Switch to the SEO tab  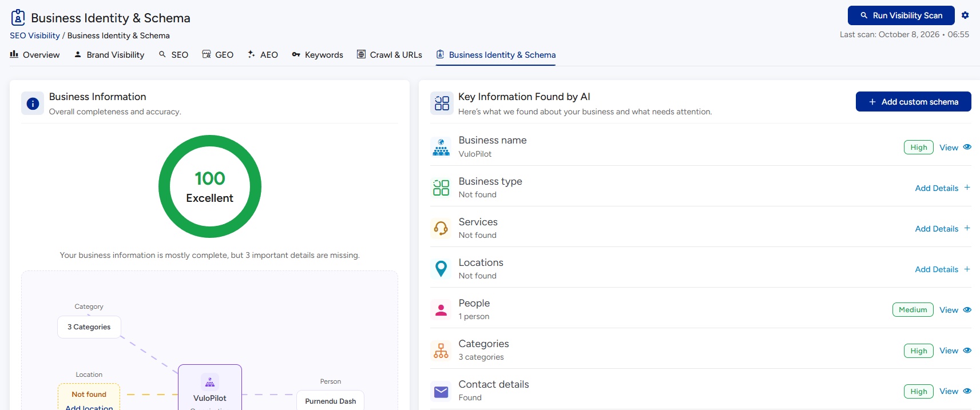click(x=173, y=55)
